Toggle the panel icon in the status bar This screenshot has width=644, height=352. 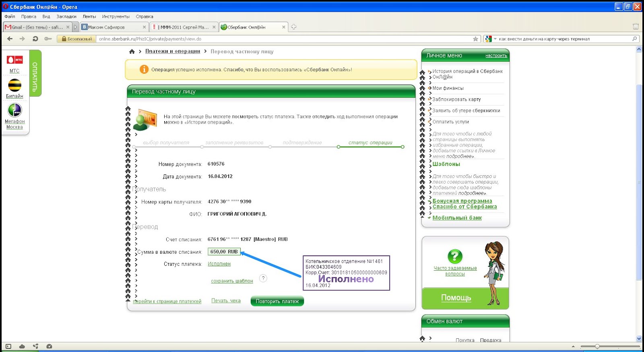tap(8, 346)
